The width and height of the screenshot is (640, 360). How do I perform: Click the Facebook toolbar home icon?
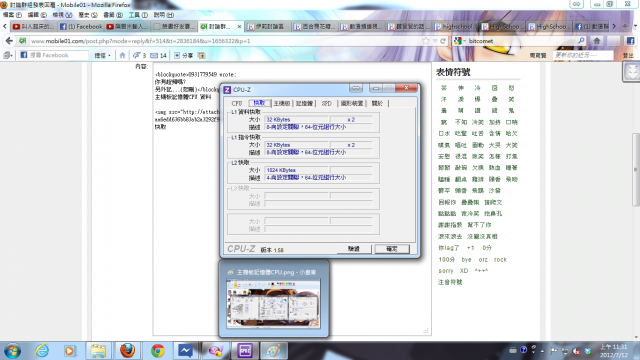pyautogui.click(x=122, y=55)
